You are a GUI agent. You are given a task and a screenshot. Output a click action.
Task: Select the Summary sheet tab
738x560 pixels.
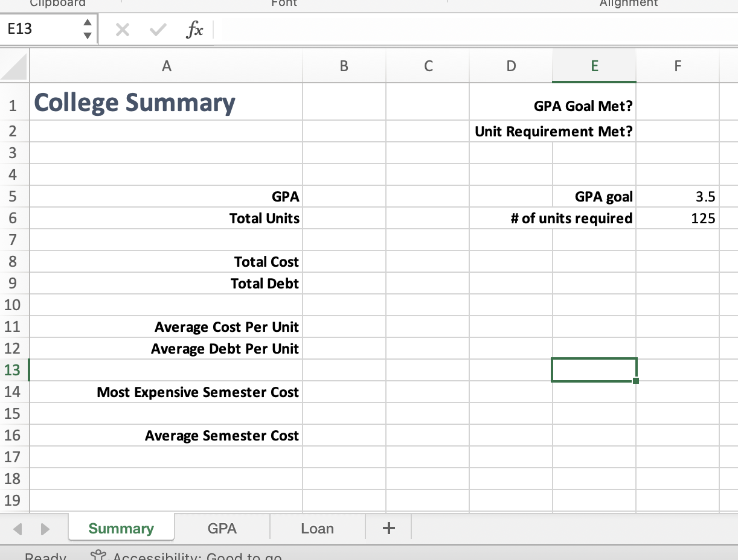tap(121, 527)
